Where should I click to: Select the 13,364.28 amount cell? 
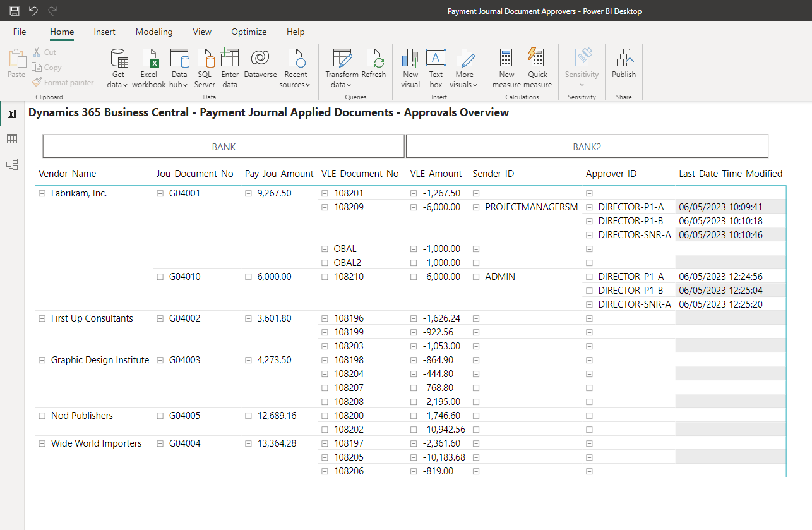(x=277, y=443)
